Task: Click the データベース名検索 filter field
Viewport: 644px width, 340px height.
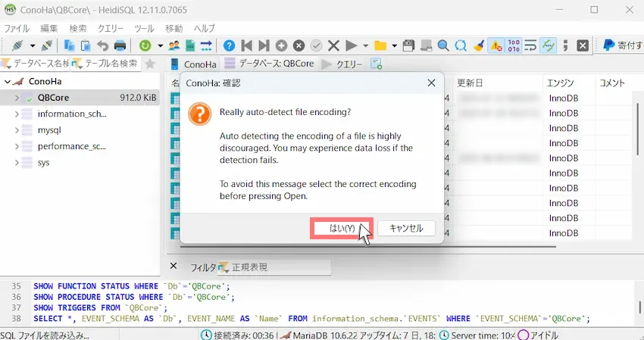Action: [36, 64]
